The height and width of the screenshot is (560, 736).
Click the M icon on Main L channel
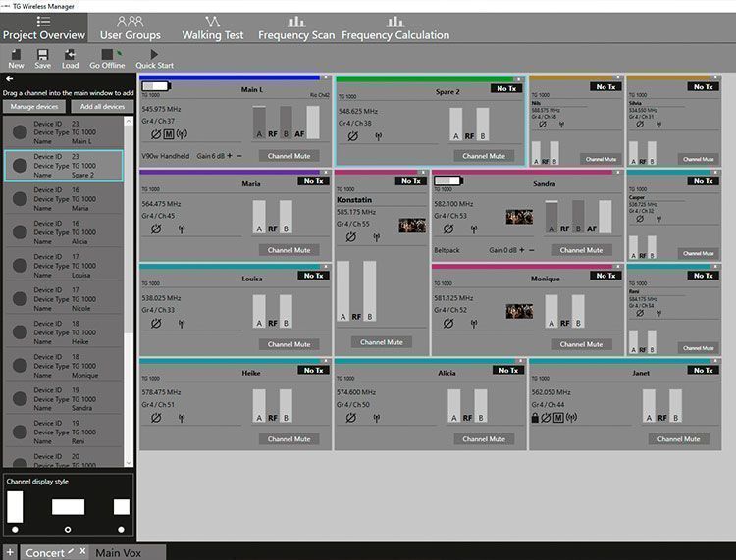(x=169, y=134)
